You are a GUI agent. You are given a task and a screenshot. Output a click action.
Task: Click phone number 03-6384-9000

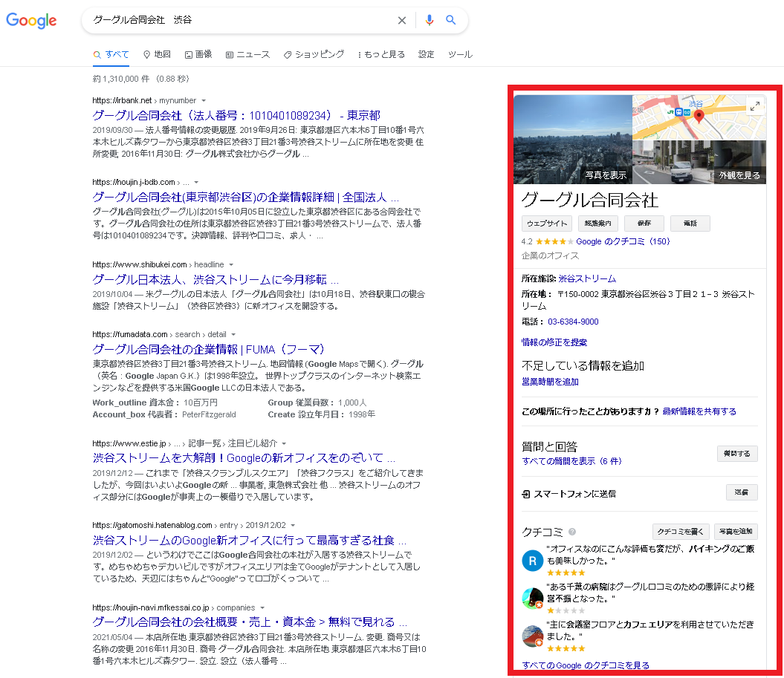pos(573,322)
